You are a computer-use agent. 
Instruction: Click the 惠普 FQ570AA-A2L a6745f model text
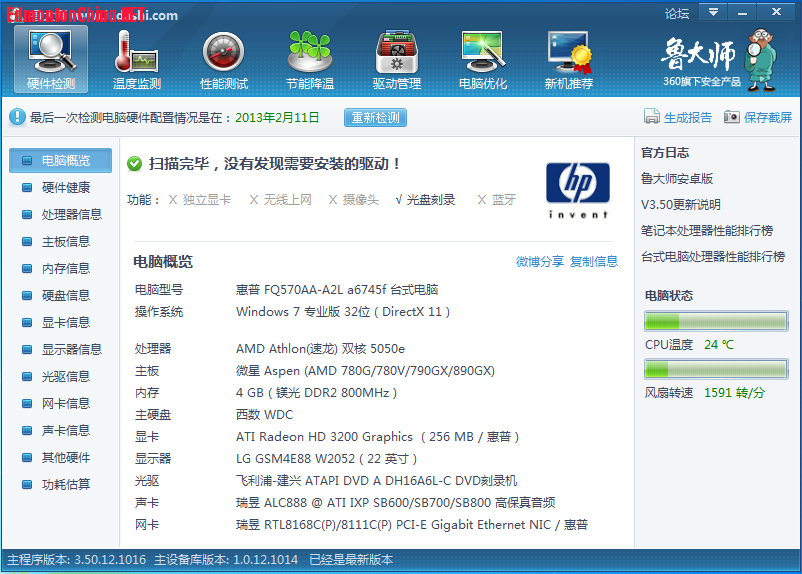click(x=337, y=290)
